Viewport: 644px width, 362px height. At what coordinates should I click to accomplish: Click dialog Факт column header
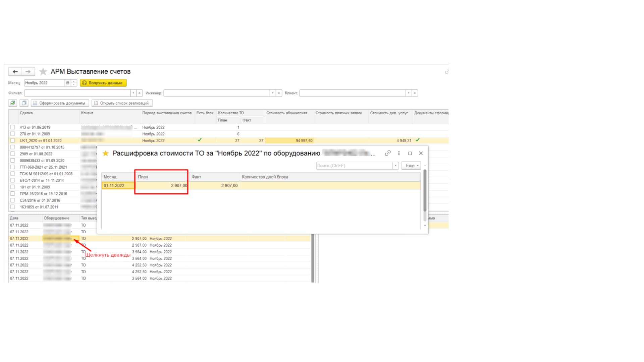coord(214,177)
